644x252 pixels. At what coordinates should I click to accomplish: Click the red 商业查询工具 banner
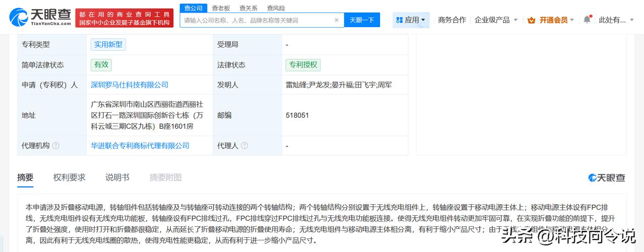tap(124, 18)
